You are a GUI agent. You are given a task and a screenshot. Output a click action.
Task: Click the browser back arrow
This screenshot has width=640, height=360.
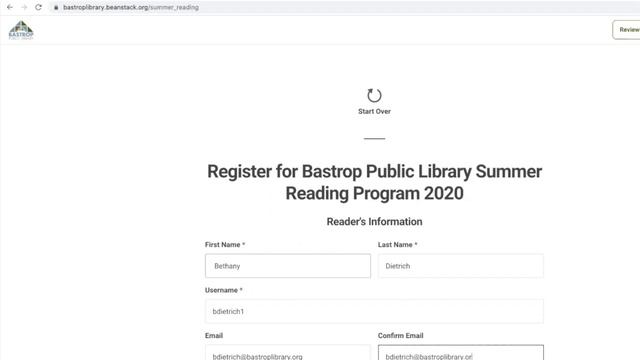click(10, 7)
